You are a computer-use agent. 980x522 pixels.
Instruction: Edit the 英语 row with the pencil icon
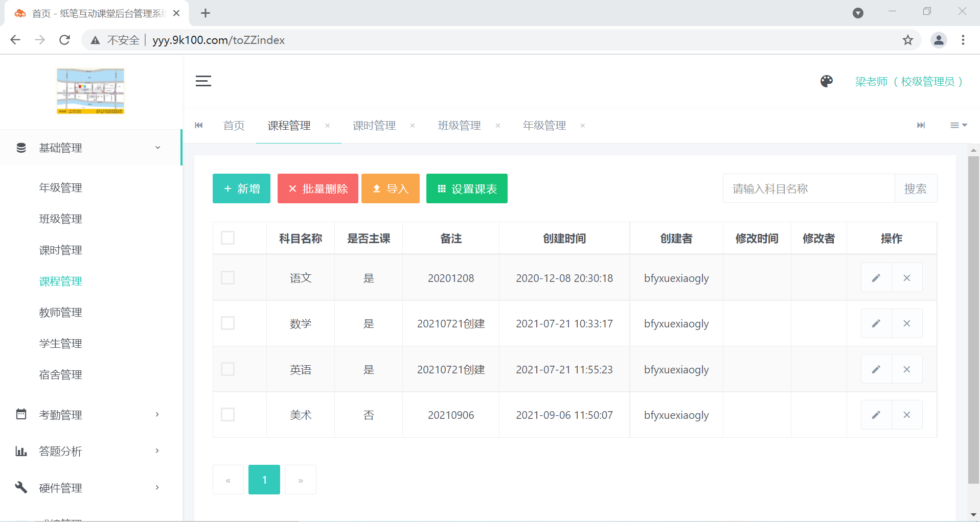(x=876, y=369)
